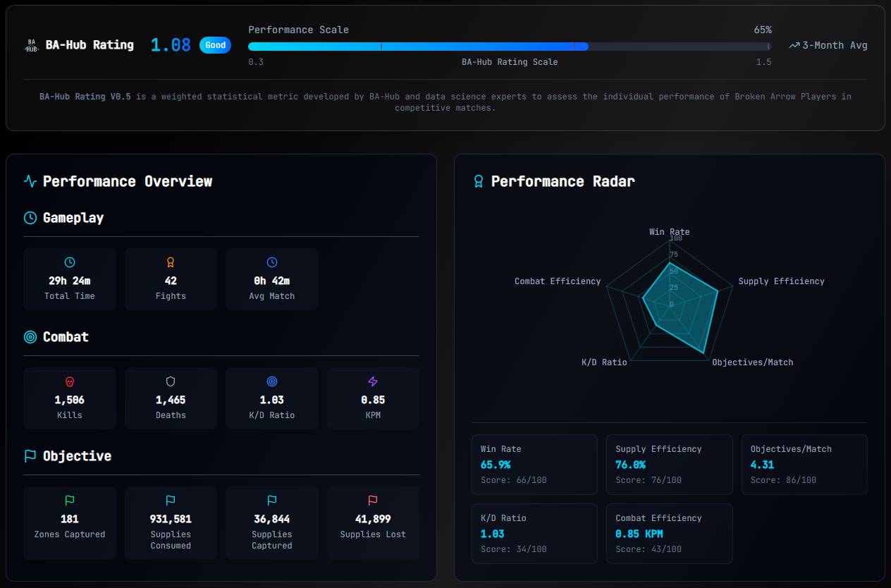Click the "Good" rating badge
The height and width of the screenshot is (588, 891).
pyautogui.click(x=216, y=45)
